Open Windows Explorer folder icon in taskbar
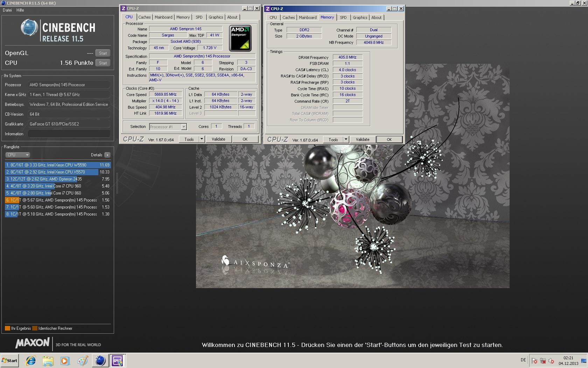 point(48,361)
